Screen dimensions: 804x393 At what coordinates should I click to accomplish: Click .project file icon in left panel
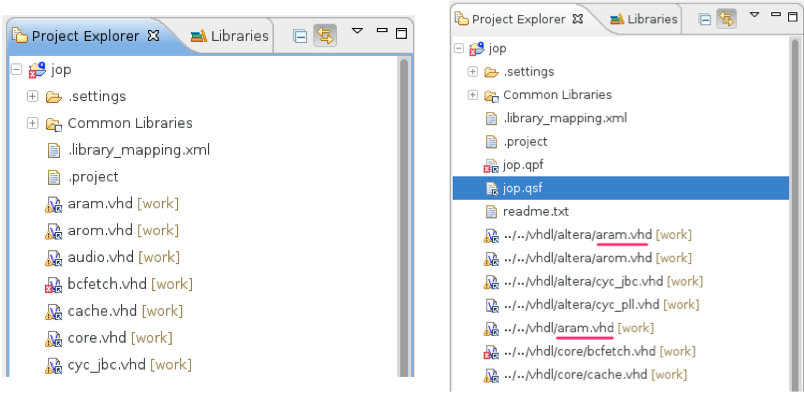[54, 177]
